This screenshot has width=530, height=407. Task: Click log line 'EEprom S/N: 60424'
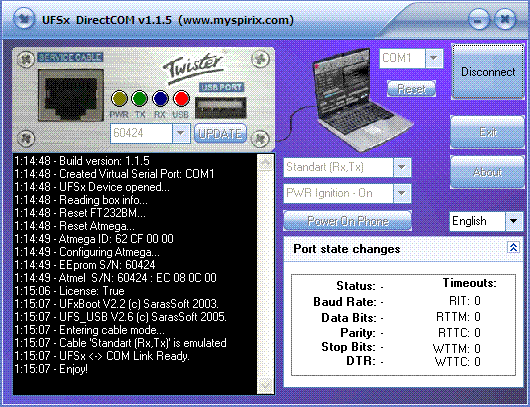click(x=85, y=265)
